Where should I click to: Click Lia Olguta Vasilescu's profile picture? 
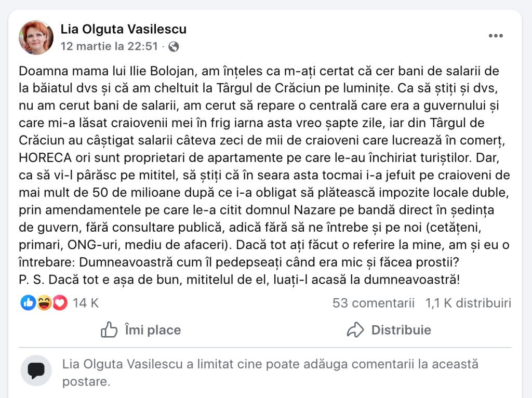[36, 37]
